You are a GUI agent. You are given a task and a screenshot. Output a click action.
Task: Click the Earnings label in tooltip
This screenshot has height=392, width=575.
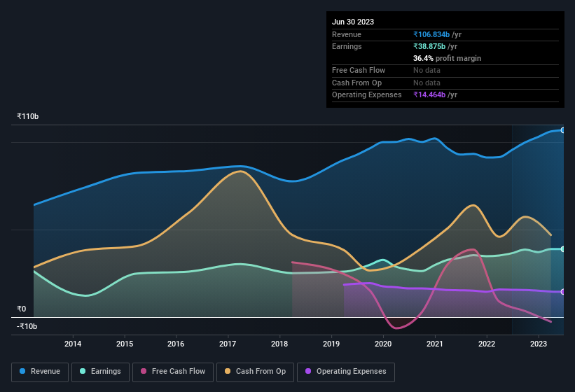pyautogui.click(x=347, y=46)
